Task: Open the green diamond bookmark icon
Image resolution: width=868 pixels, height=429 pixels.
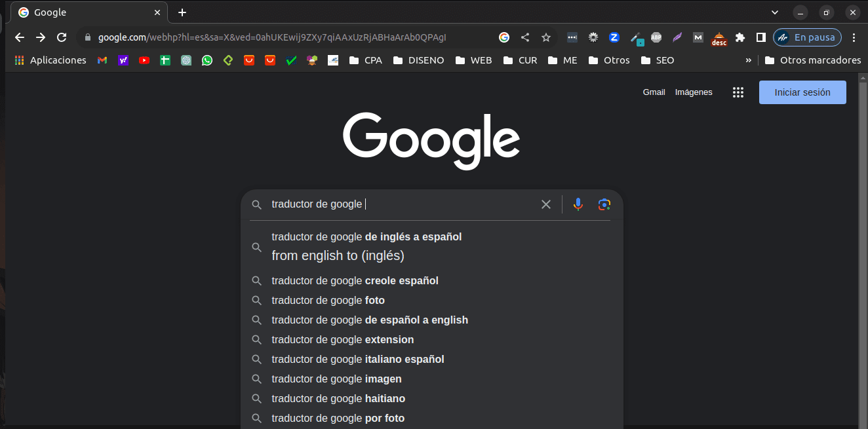Action: pyautogui.click(x=228, y=60)
